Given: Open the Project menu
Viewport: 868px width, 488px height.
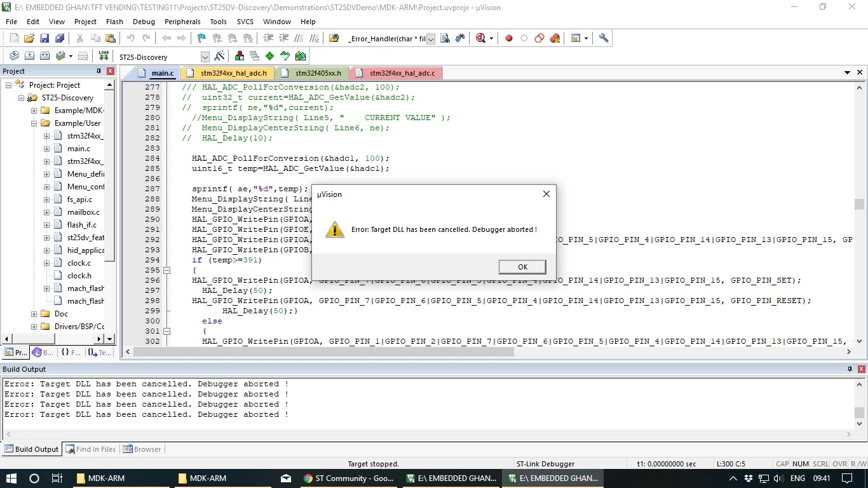Looking at the screenshot, I should point(85,22).
